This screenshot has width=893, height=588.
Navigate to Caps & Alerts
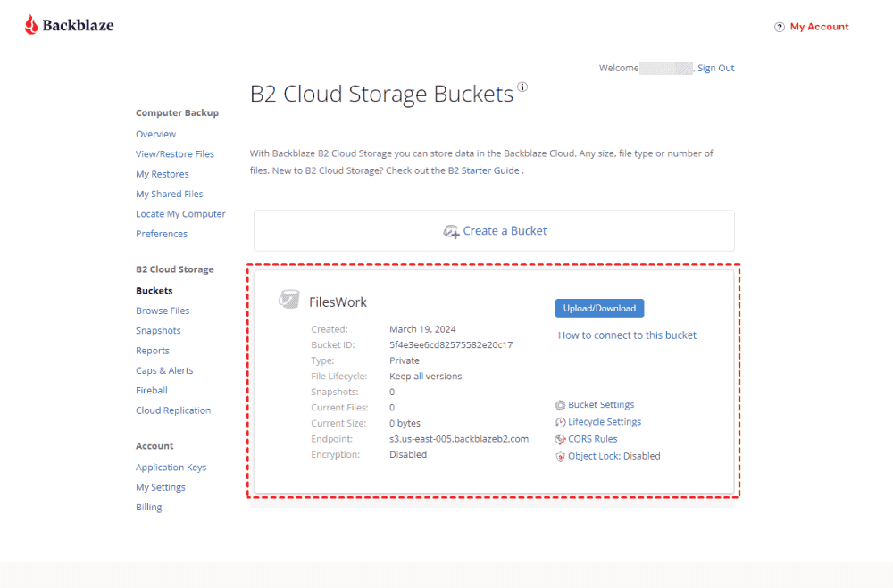pyautogui.click(x=164, y=370)
